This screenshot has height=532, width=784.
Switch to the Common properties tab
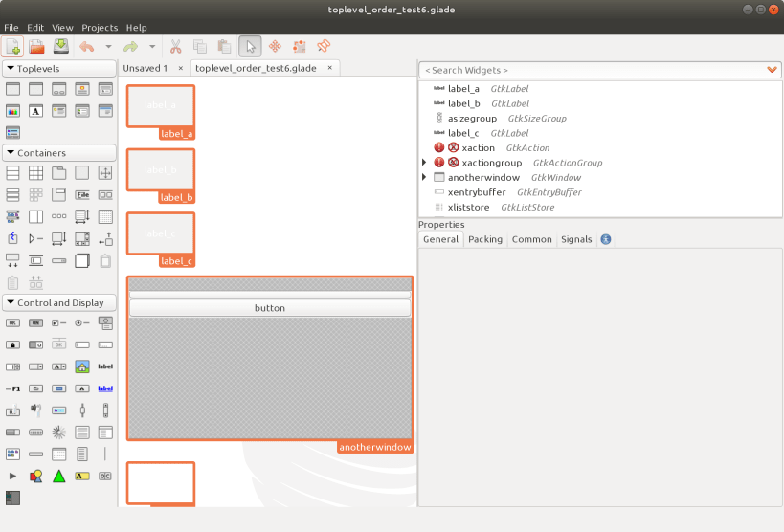tap(531, 239)
